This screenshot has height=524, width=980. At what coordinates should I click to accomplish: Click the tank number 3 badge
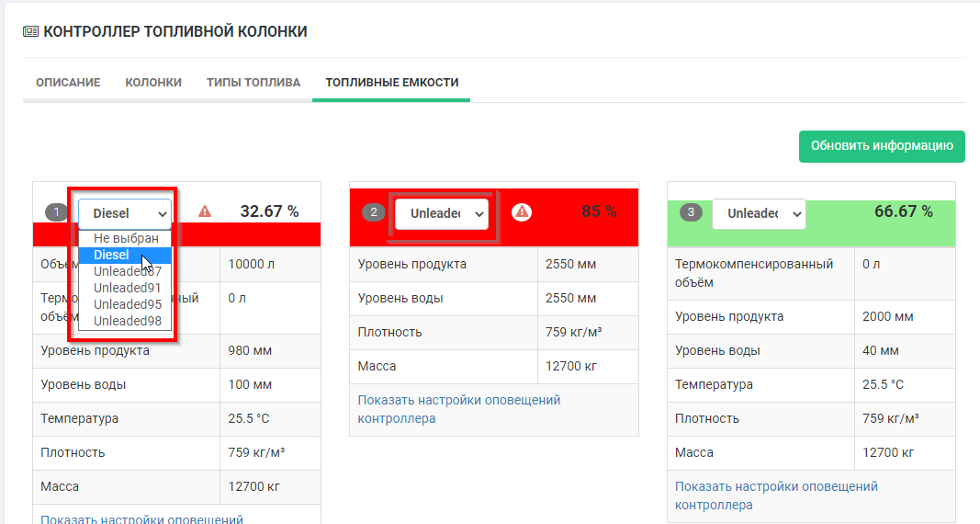pyautogui.click(x=692, y=213)
